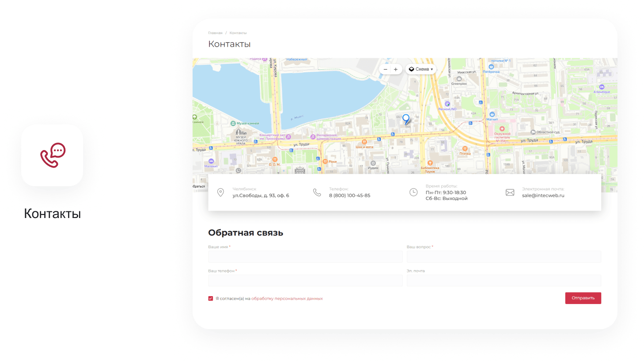Click the Контакты phone chat icon
The image size is (644, 361).
(53, 155)
